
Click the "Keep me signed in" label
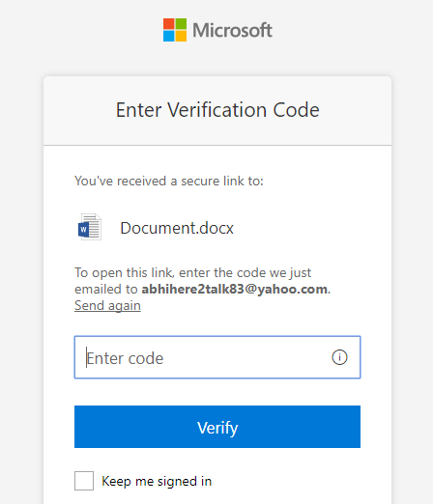click(x=157, y=481)
